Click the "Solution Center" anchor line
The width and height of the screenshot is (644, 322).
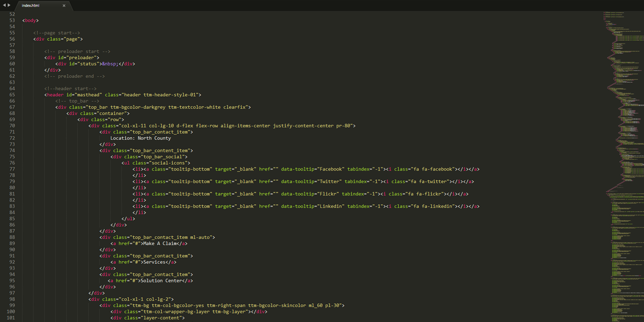[x=151, y=282]
